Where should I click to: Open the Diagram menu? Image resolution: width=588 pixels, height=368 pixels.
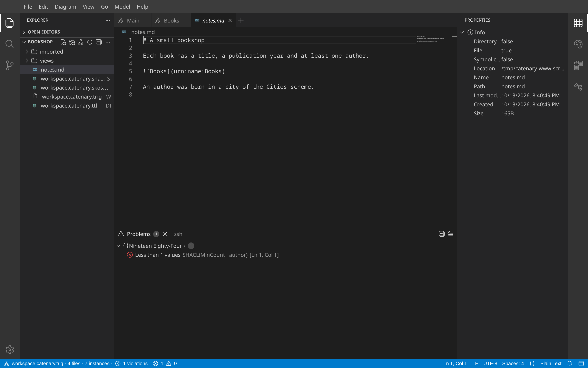pyautogui.click(x=65, y=7)
